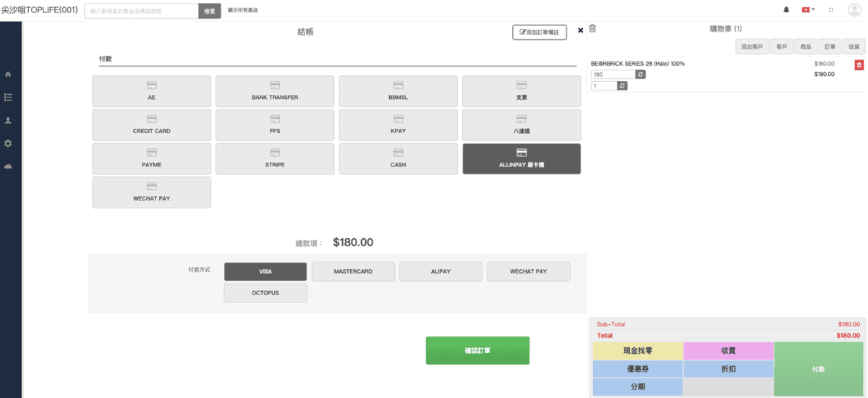Open the 訂單 tab in cart panel
This screenshot has width=868, height=398.
829,47
